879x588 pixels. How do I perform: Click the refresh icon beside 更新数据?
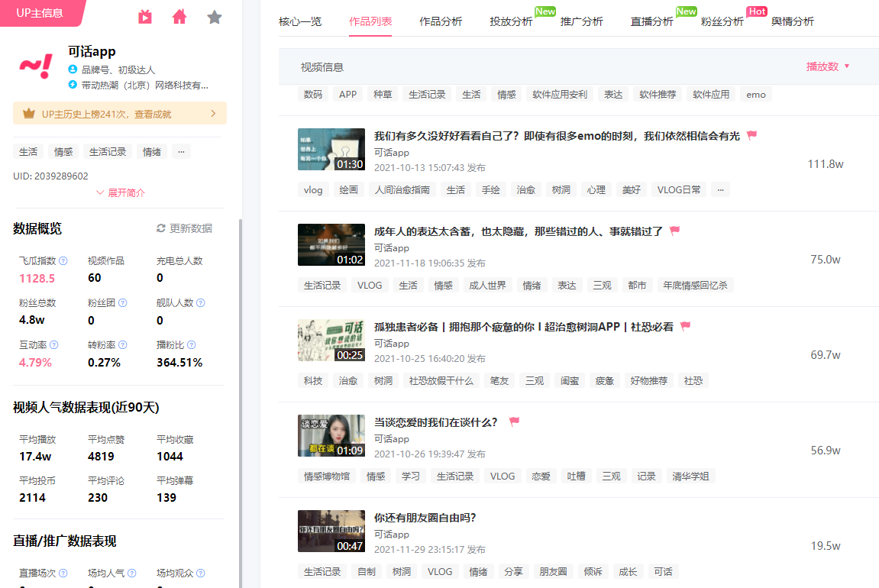point(161,228)
